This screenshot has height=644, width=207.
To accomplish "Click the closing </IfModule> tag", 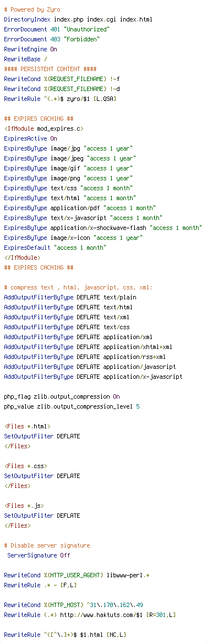I will click(x=22, y=257).
